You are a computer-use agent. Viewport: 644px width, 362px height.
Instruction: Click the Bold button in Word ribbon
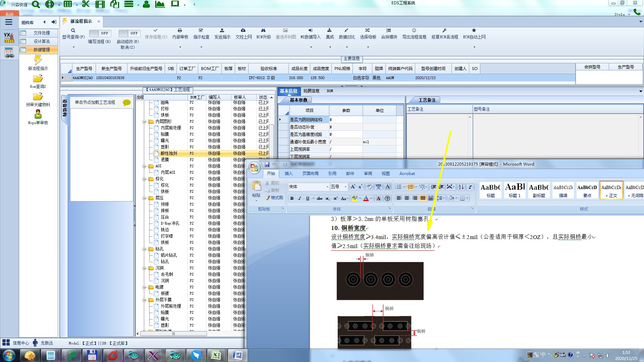coord(292,198)
